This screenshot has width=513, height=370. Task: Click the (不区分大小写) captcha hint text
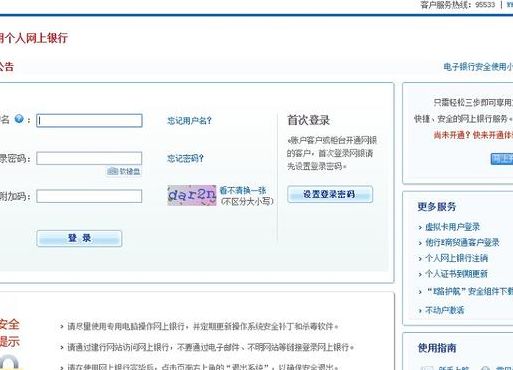[247, 201]
